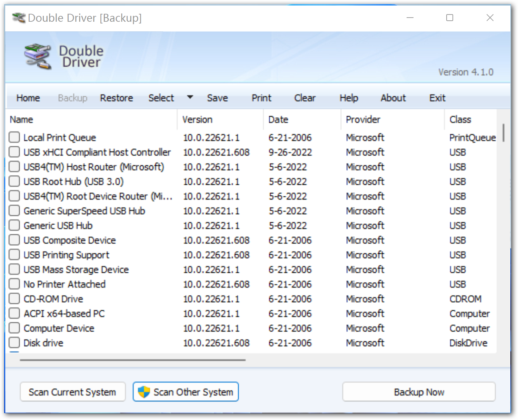Click the USB Mass Storage Device name
518x420 pixels.
point(76,270)
